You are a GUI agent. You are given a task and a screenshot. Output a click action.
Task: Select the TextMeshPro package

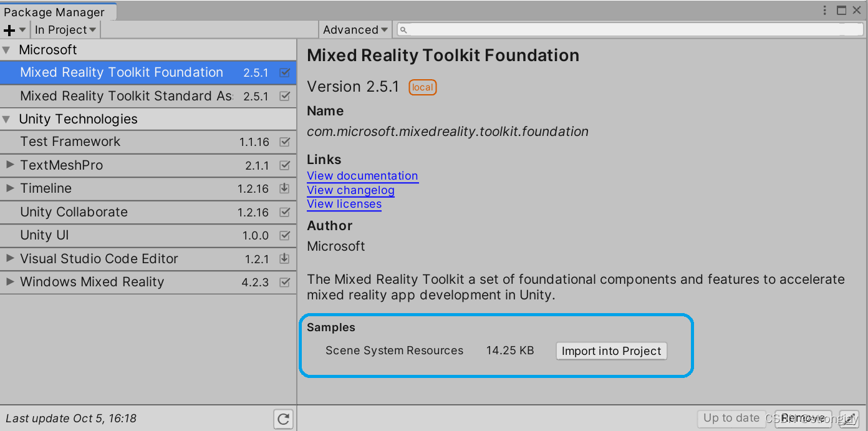click(x=148, y=165)
